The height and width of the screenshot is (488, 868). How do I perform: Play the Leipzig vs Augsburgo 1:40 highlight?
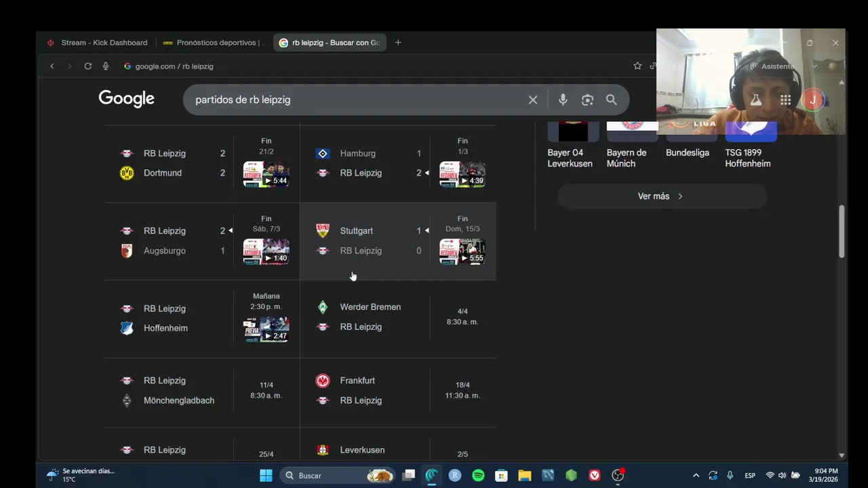pos(267,251)
